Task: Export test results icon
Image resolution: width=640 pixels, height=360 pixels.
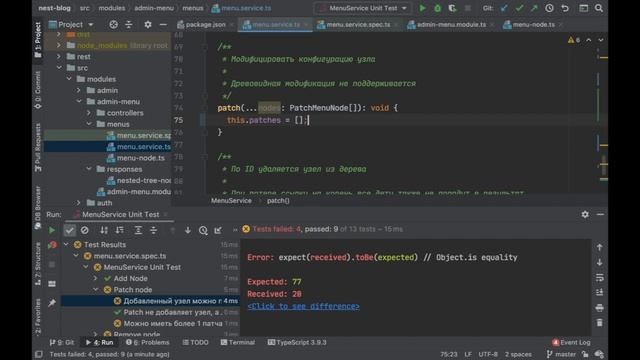Action: coord(218,230)
